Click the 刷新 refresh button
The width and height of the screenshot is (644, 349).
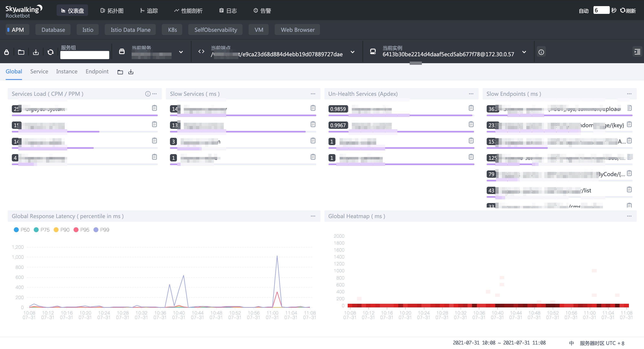click(628, 11)
